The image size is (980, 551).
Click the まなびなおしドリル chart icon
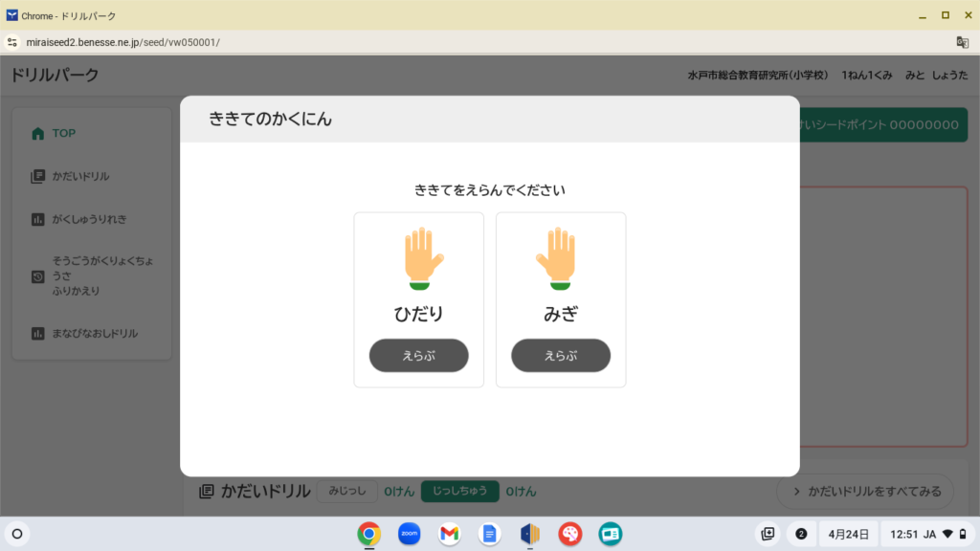point(37,333)
